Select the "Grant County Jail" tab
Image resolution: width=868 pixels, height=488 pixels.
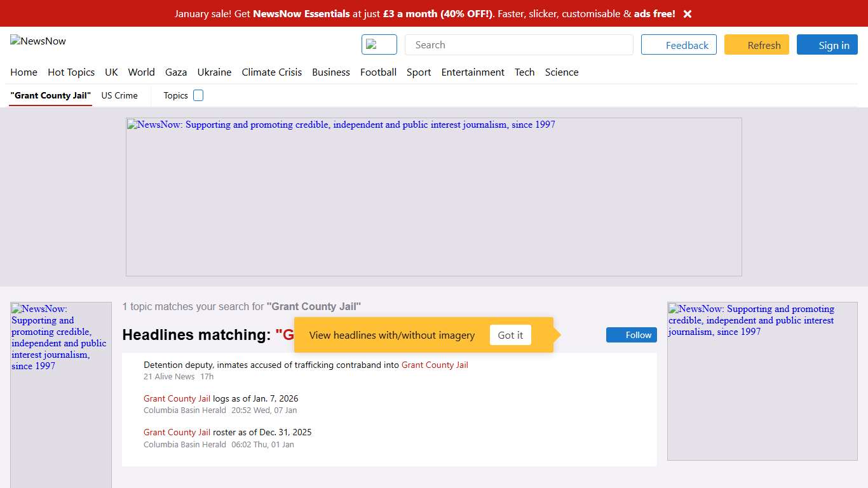tap(51, 95)
